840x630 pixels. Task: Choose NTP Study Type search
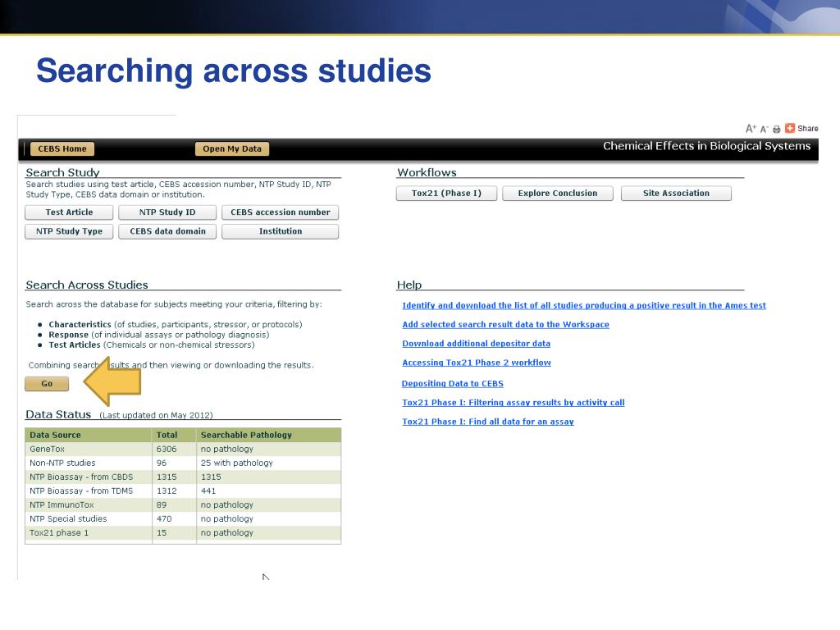[69, 231]
